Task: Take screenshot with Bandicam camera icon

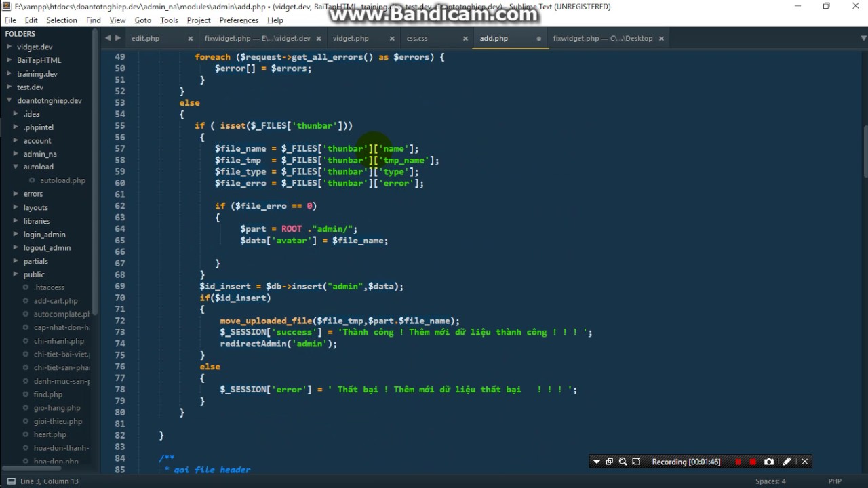Action: (769, 462)
